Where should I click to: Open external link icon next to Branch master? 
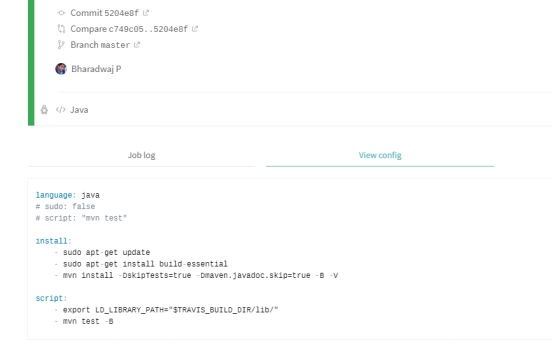(x=137, y=45)
